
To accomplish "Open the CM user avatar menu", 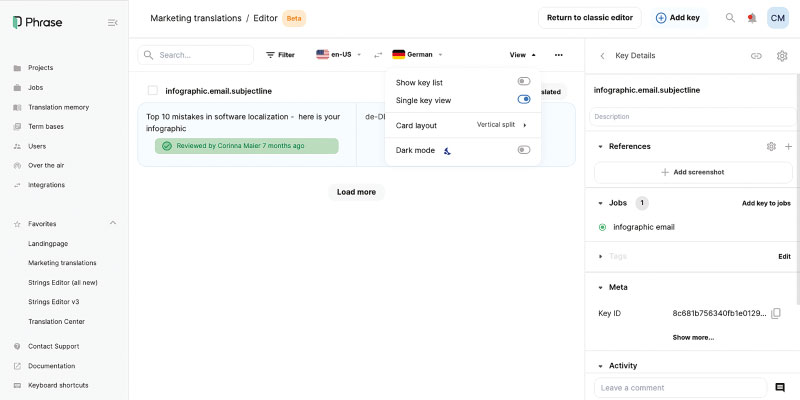I will (x=778, y=18).
